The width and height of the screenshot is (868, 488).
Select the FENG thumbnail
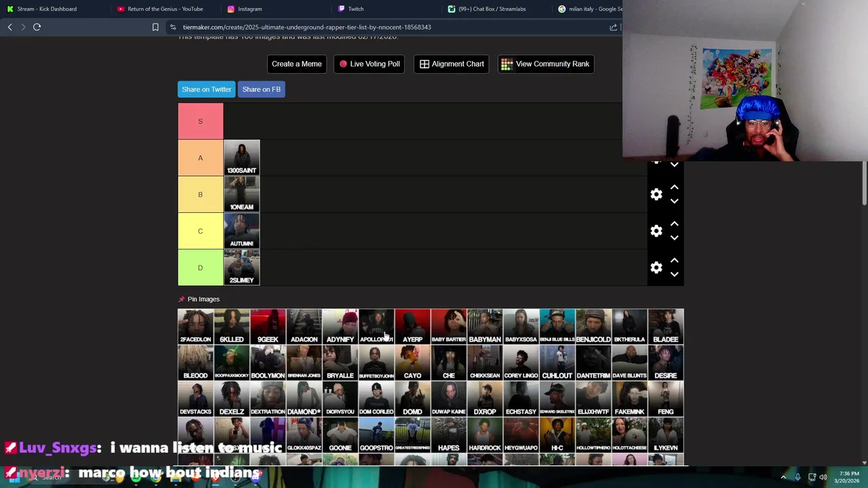point(666,399)
